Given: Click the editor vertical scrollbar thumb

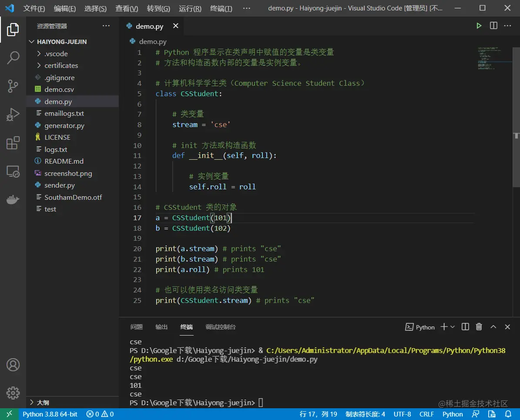Looking at the screenshot, I should click(516, 118).
